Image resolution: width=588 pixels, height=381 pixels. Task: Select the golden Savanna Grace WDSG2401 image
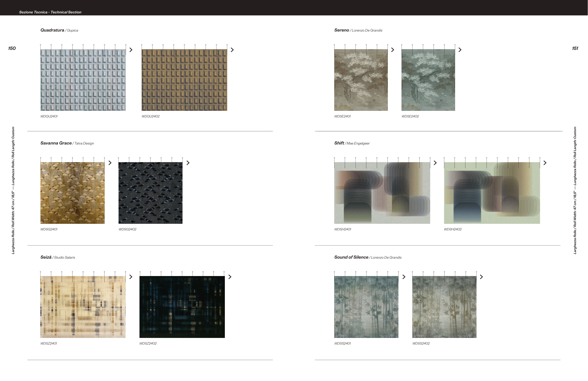pyautogui.click(x=72, y=193)
